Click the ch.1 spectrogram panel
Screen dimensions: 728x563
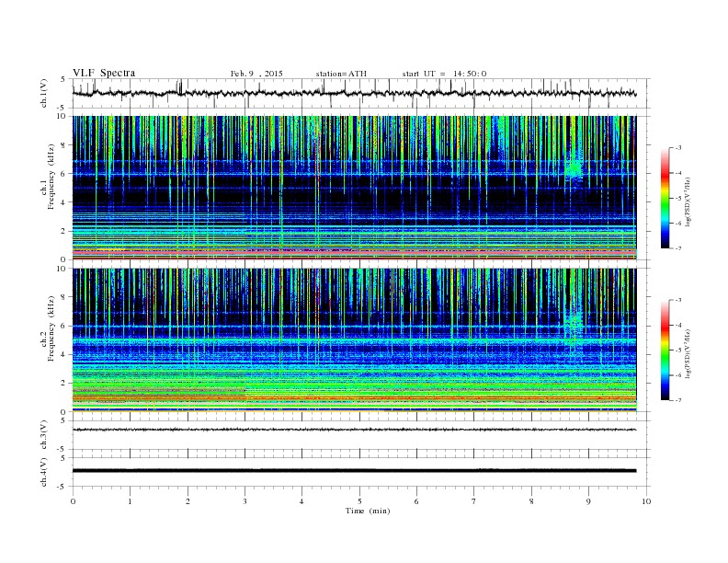pyautogui.click(x=354, y=188)
